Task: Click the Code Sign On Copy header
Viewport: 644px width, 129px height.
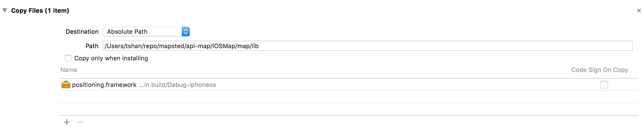Action: [599, 70]
